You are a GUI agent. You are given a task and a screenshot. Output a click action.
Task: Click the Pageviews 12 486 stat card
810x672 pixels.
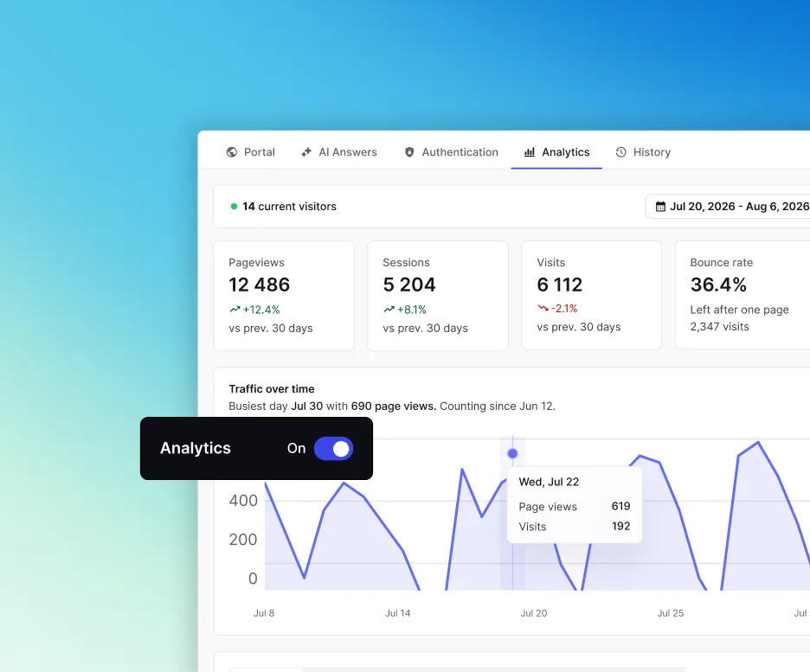[284, 296]
